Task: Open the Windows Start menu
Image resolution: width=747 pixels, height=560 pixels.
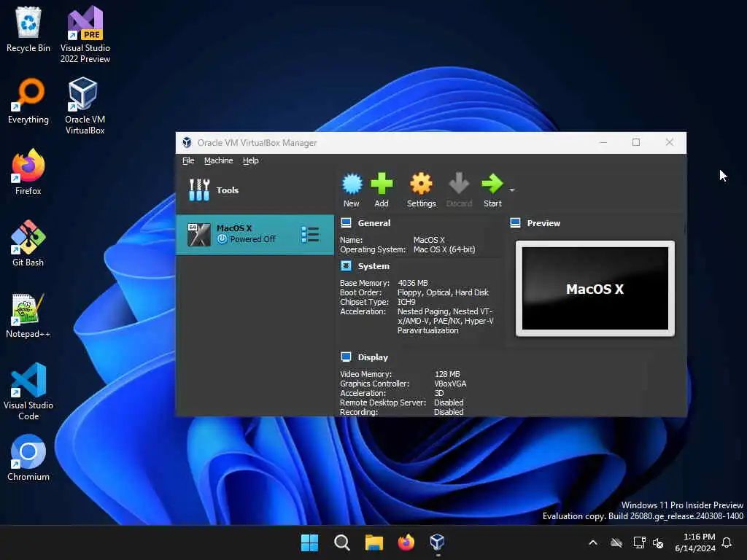Action: (x=309, y=542)
